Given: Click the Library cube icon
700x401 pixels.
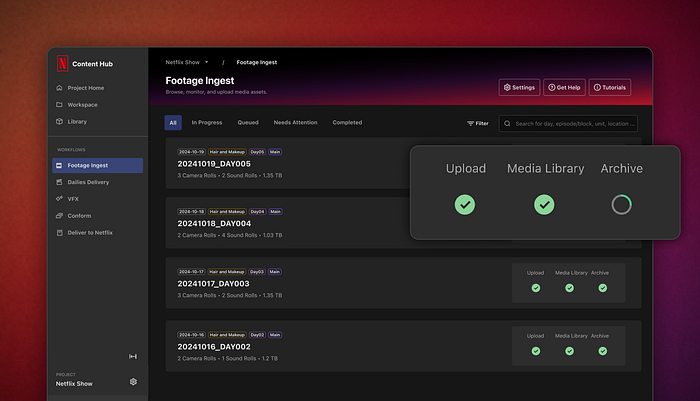Looking at the screenshot, I should [x=59, y=121].
